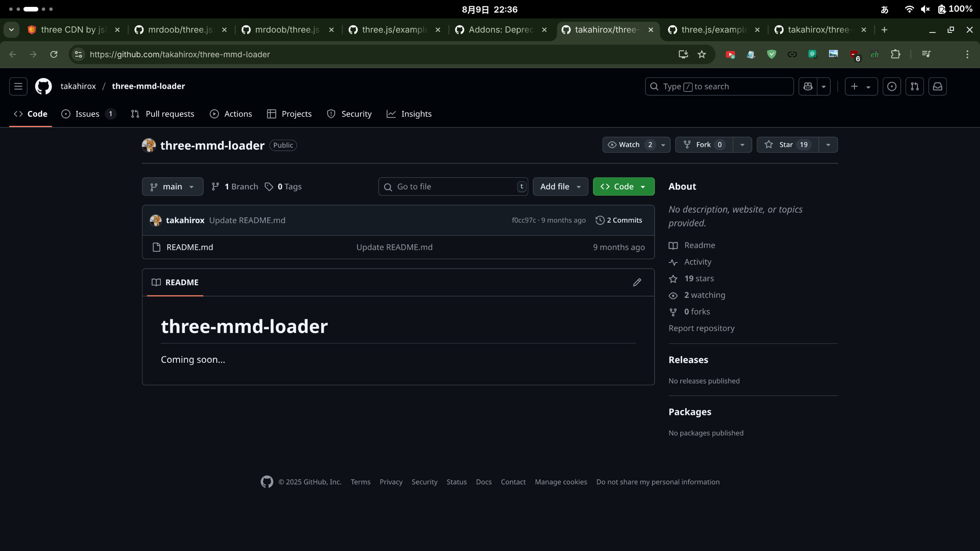
Task: Expand Copilot dropdown arrow beside chat icon
Action: click(x=824, y=86)
